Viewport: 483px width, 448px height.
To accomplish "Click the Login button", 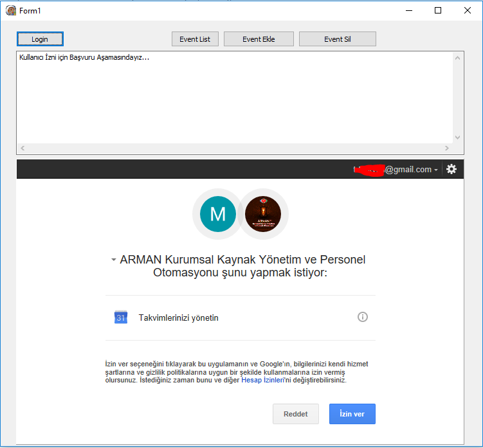I will click(x=40, y=39).
